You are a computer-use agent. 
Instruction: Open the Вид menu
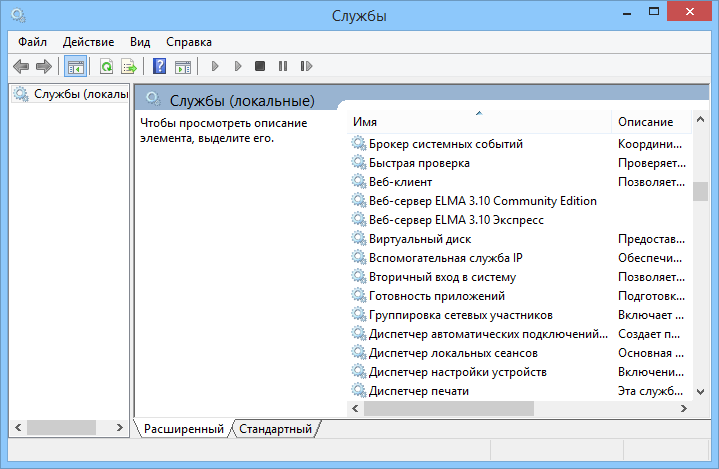140,42
